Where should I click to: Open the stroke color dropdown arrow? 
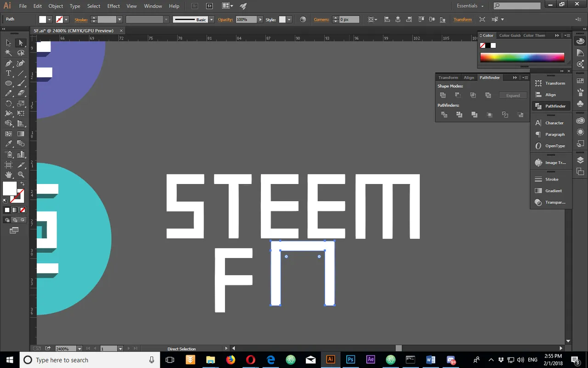[66, 20]
